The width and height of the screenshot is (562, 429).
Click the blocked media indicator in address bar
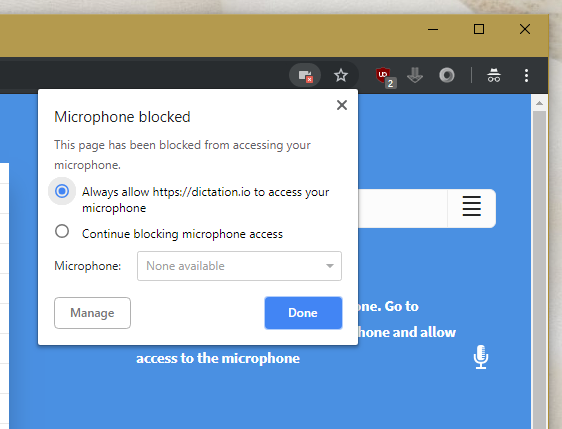(x=305, y=76)
